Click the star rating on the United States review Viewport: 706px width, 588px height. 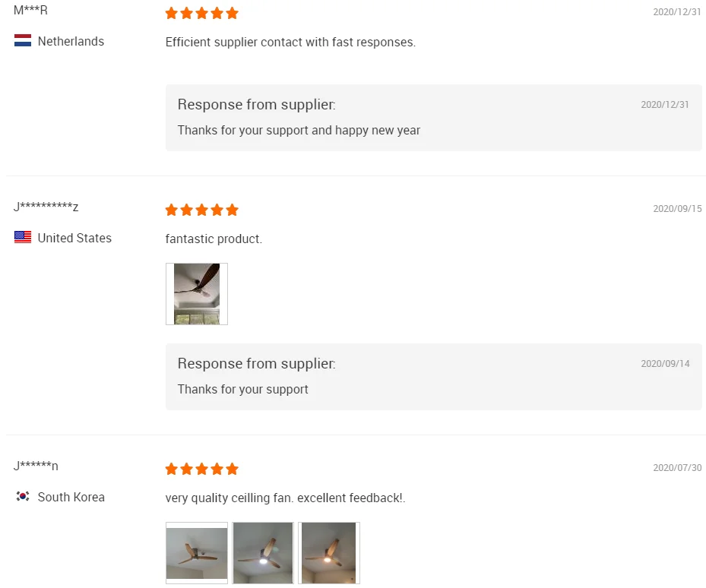click(201, 210)
